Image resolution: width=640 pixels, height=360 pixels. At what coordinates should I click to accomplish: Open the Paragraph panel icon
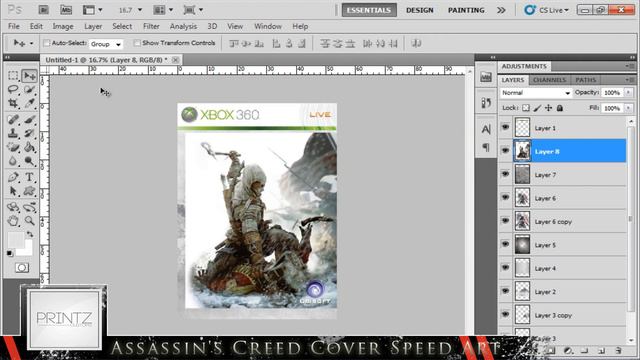[x=486, y=147]
